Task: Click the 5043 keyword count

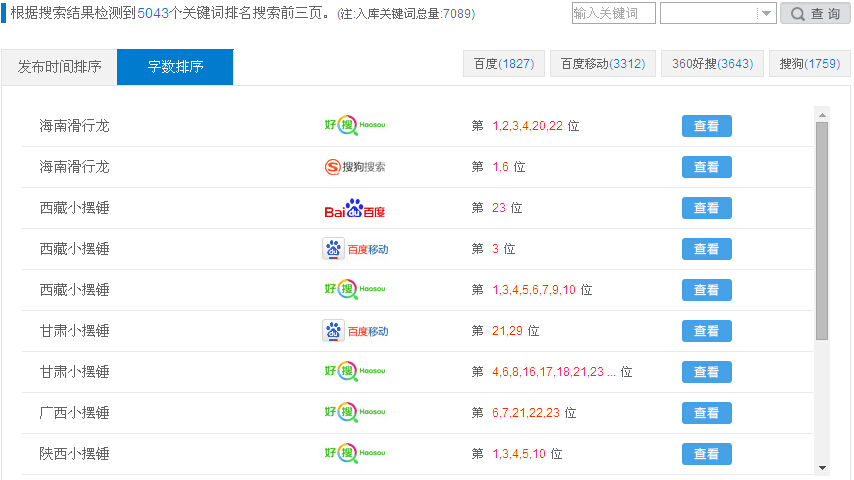Action: pos(153,13)
